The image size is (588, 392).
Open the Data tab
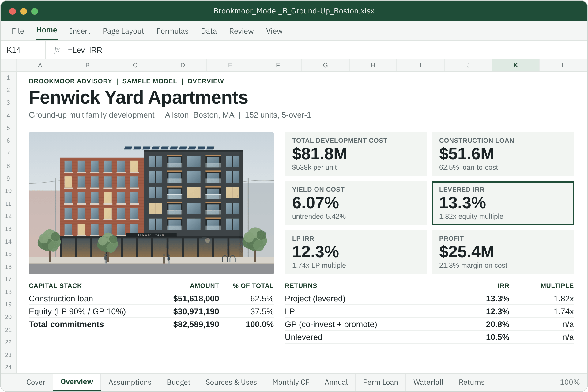click(209, 31)
